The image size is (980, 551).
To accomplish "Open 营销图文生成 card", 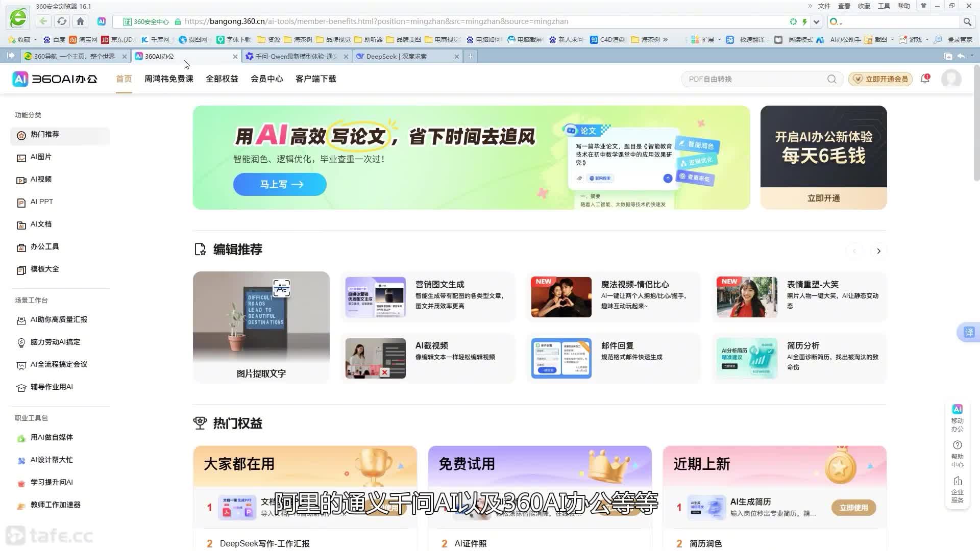I will click(x=428, y=297).
